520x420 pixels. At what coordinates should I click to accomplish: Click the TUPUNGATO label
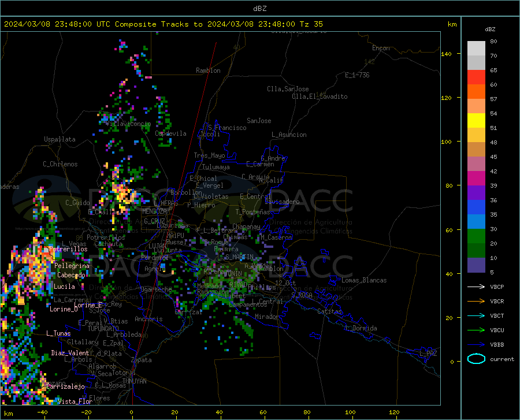coord(103,329)
